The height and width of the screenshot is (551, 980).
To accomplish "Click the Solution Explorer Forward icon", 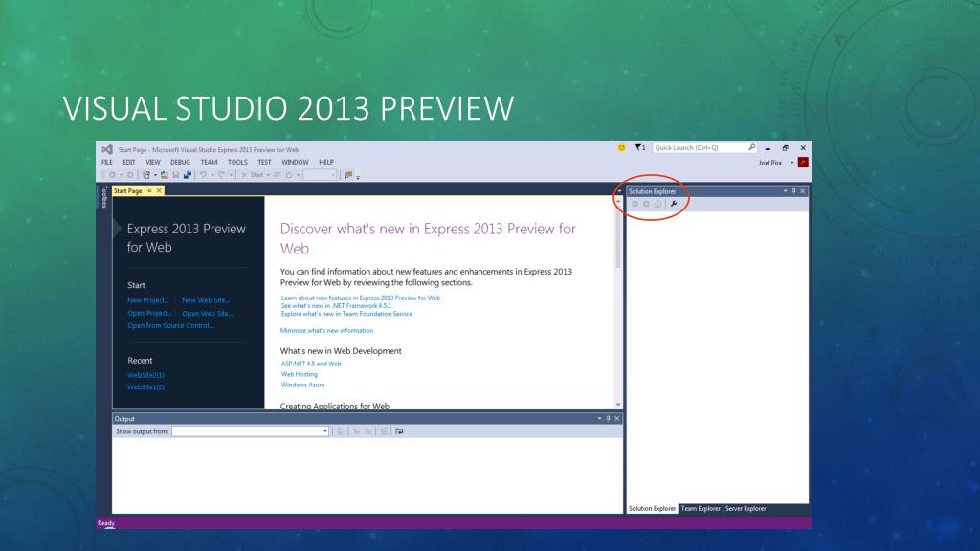I will coord(646,204).
